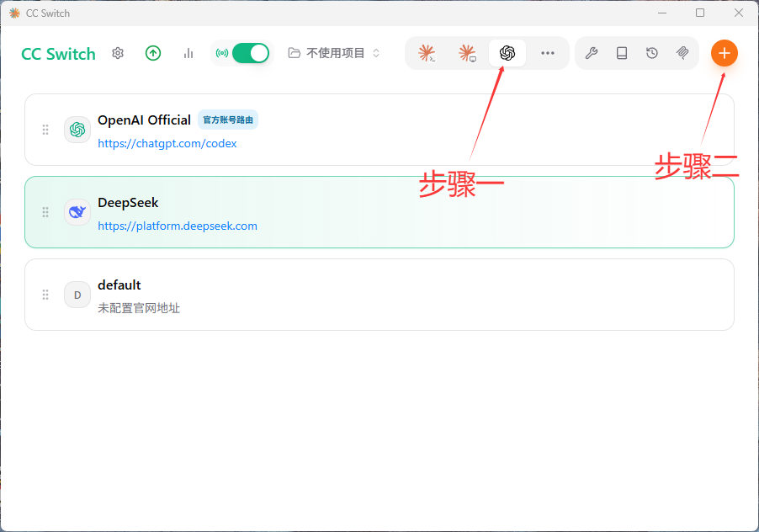Click the CC Switch title bar app icon
This screenshot has height=532, width=759.
(x=14, y=13)
